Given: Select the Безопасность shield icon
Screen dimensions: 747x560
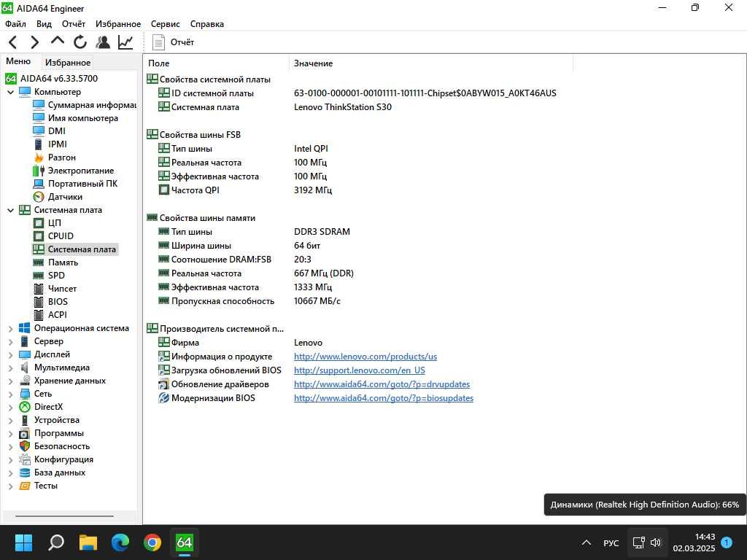Looking at the screenshot, I should 25,446.
